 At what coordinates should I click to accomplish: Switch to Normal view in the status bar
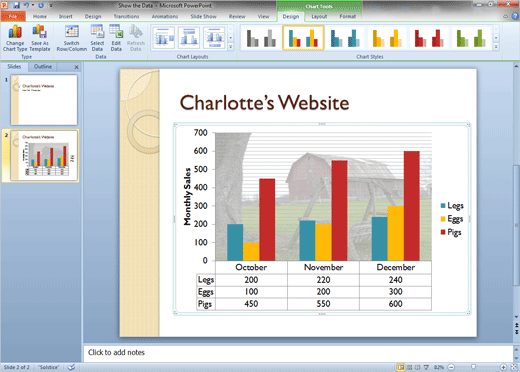[x=401, y=367]
